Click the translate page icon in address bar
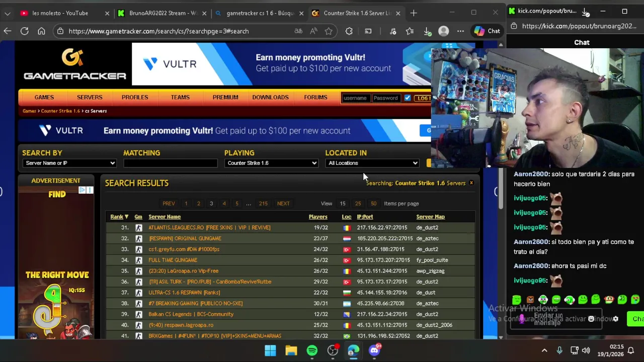 tap(298, 31)
